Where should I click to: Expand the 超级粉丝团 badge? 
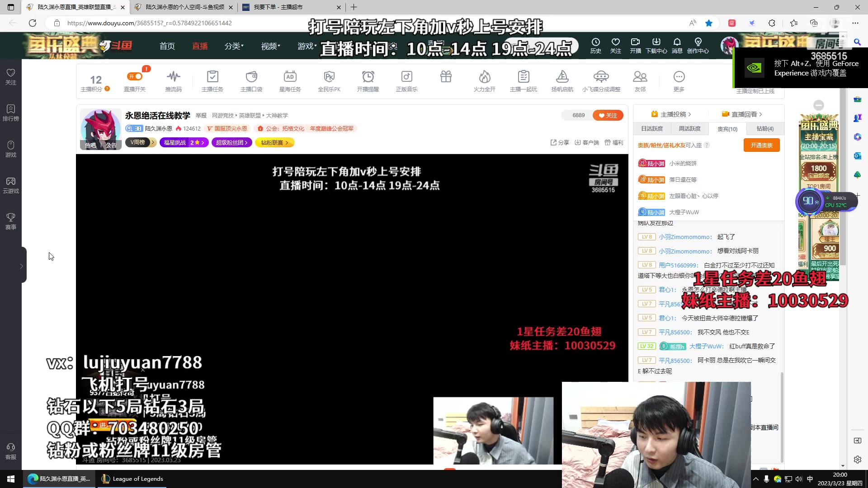tap(231, 142)
